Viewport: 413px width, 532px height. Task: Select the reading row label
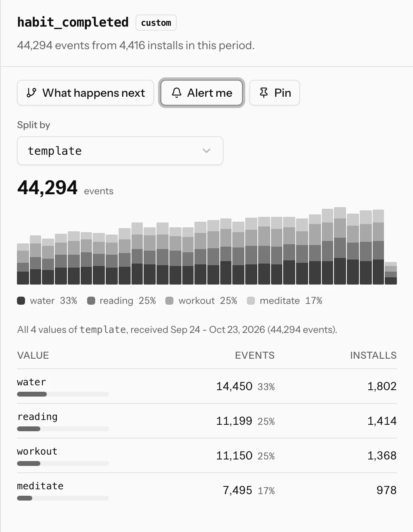tap(38, 417)
